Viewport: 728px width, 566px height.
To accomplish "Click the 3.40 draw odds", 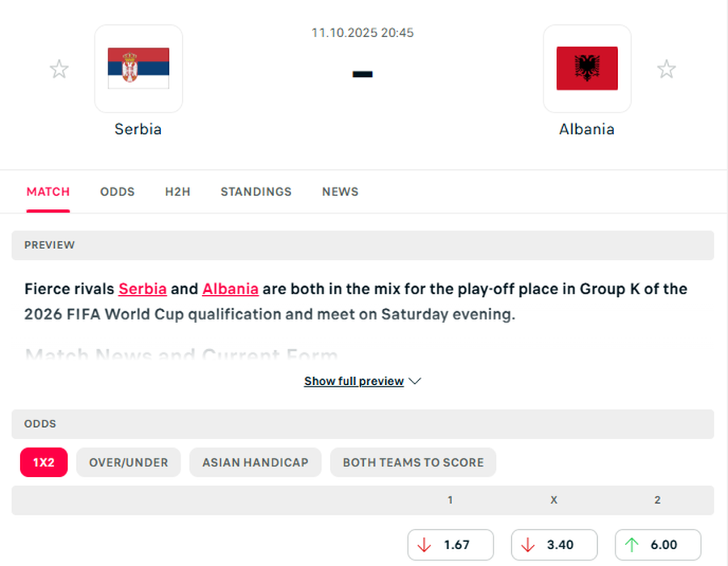I will pos(554,545).
